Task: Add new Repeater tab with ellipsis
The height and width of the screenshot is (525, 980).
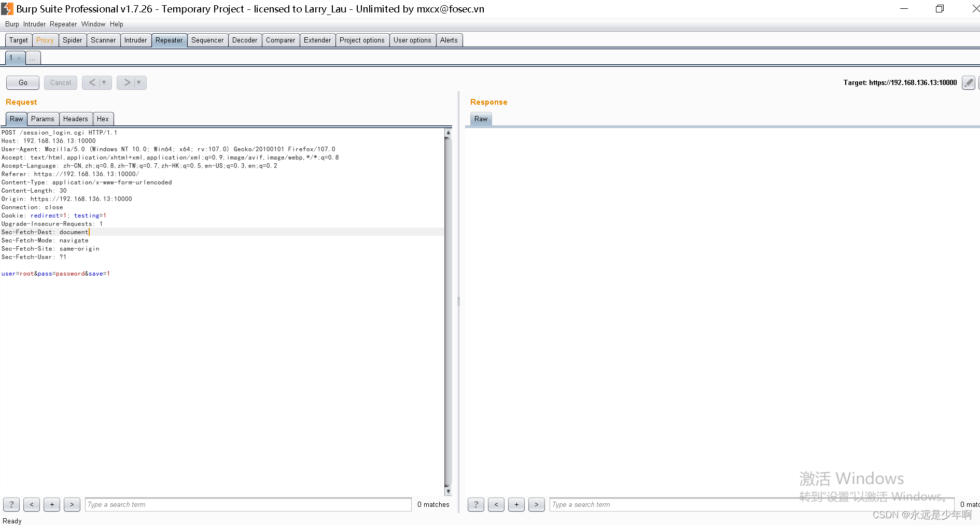Action: click(33, 58)
